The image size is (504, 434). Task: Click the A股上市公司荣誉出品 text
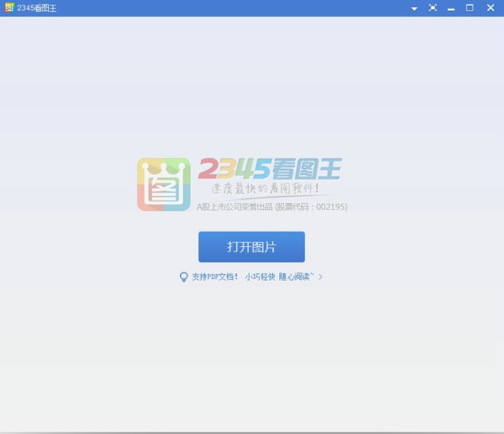point(234,207)
